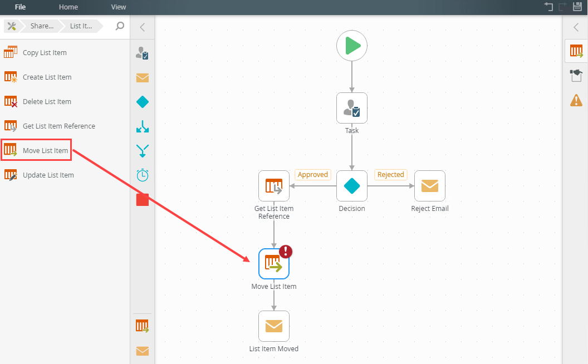Pick the Decision diamond favorites icon
588x364 pixels.
143,102
